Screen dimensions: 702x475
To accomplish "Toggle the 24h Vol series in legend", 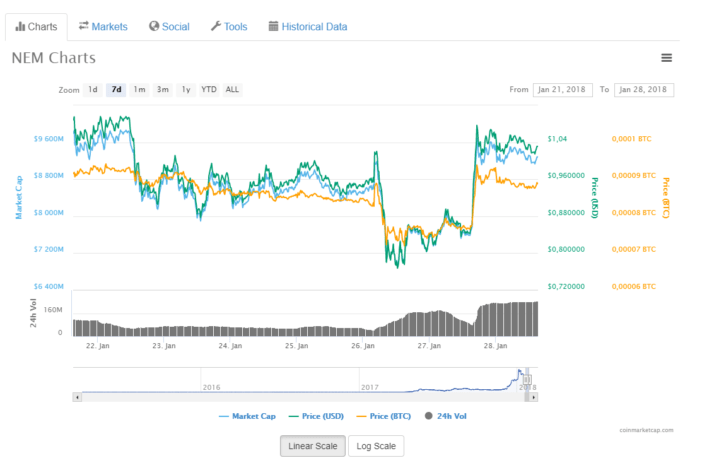I will (x=445, y=416).
